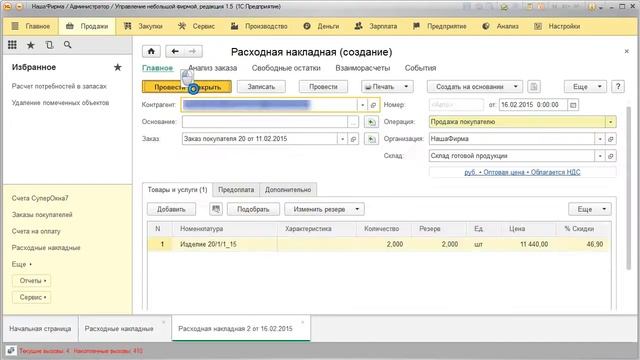
Task: Click the star next to Избранное
Action: pyautogui.click(x=118, y=67)
